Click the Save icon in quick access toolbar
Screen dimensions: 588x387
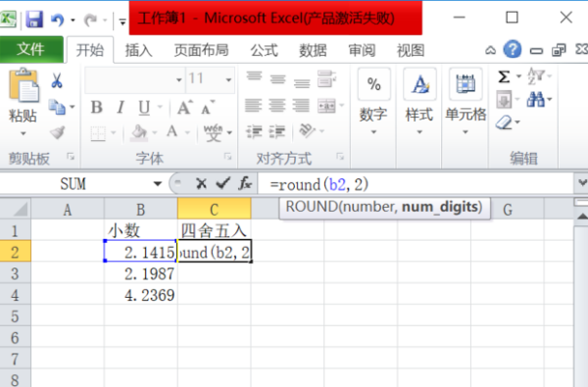34,19
